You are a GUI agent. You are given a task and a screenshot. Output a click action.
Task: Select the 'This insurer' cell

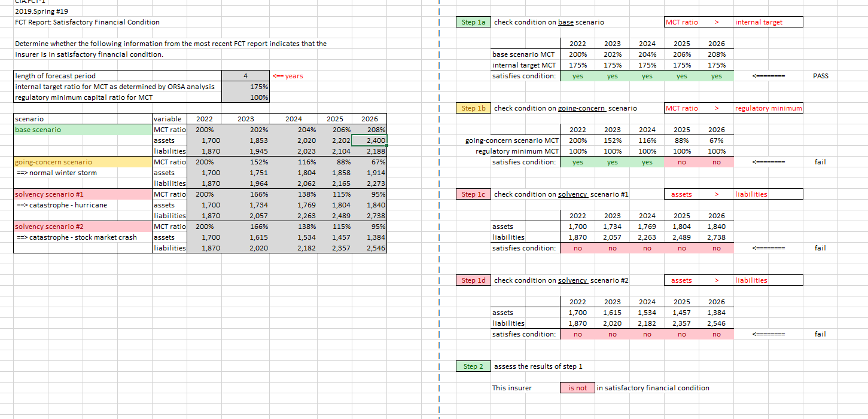(512, 388)
